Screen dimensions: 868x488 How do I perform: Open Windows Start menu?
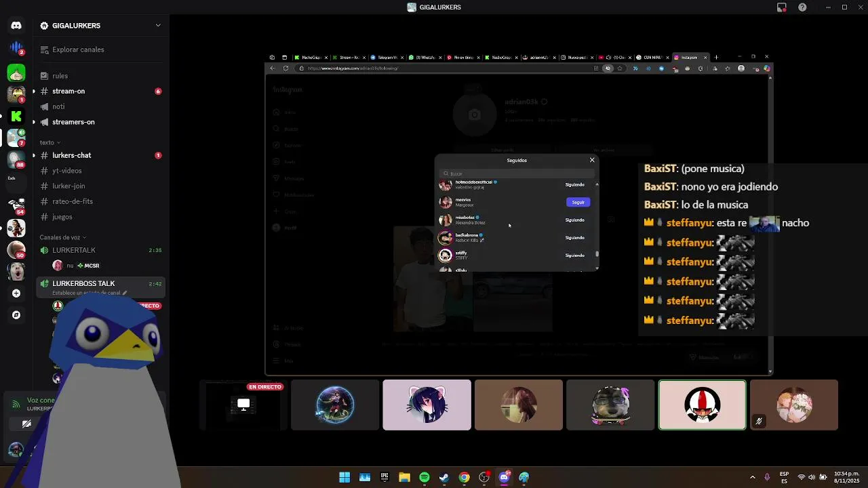tap(344, 477)
